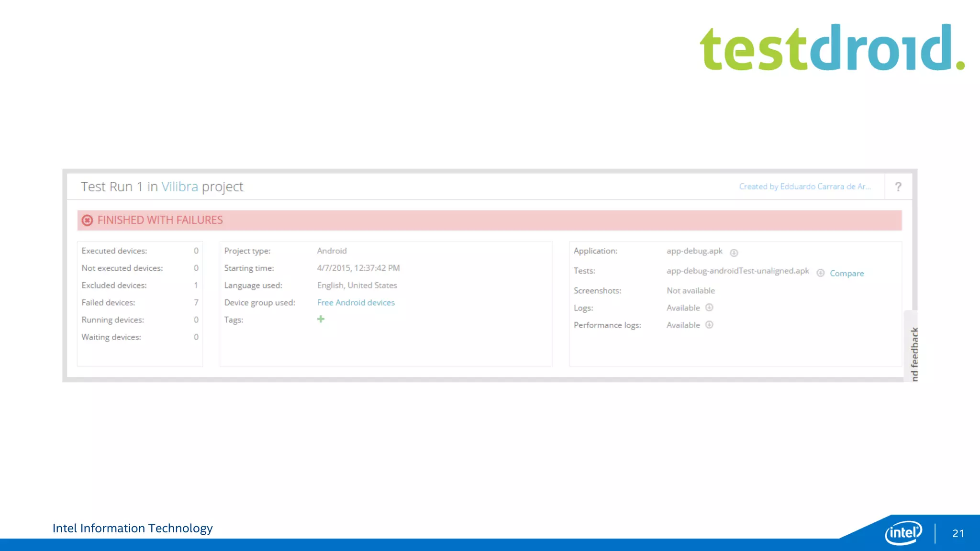This screenshot has width=980, height=551.
Task: Click the Intel Information Technology footer text
Action: [x=133, y=528]
